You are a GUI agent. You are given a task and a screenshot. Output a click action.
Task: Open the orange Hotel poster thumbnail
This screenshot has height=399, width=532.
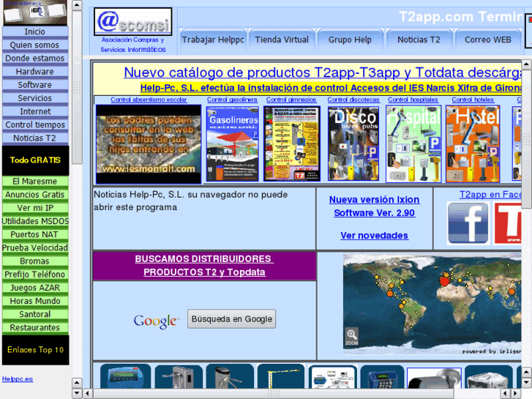(473, 143)
